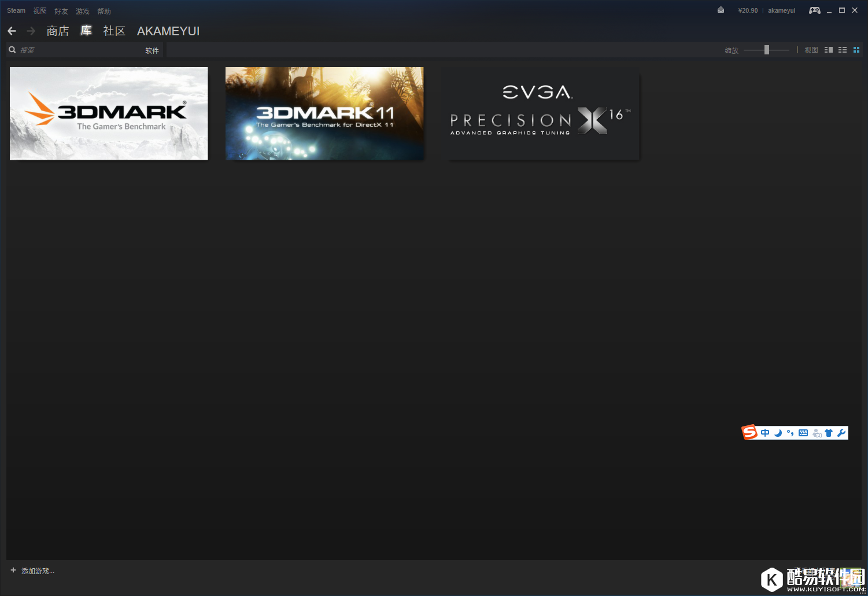Click the Sogou skin shirt icon
Image resolution: width=868 pixels, height=596 pixels.
(x=829, y=433)
